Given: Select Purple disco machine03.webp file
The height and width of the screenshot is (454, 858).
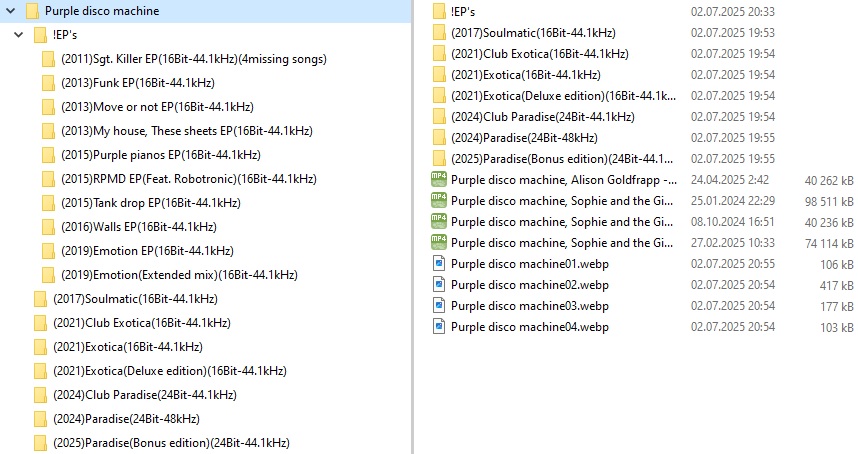Looking at the screenshot, I should click(x=530, y=306).
